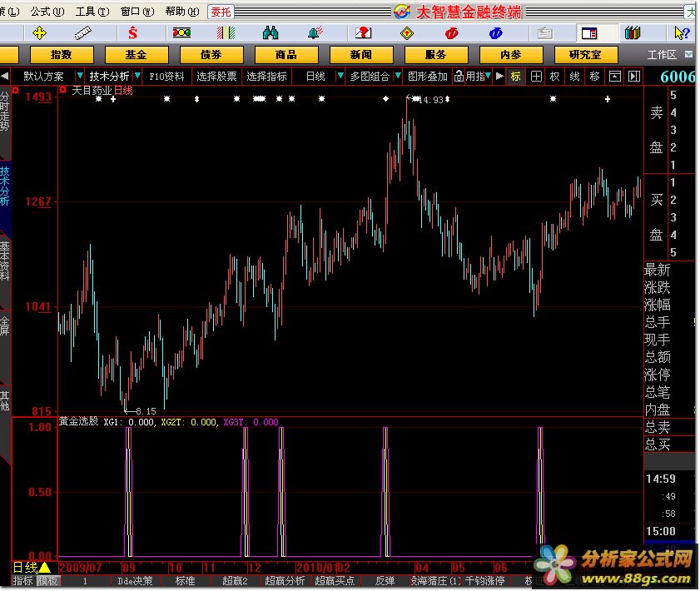The image size is (700, 591).
Task: Open the 用指 dropdown arrow
Action: (488, 76)
